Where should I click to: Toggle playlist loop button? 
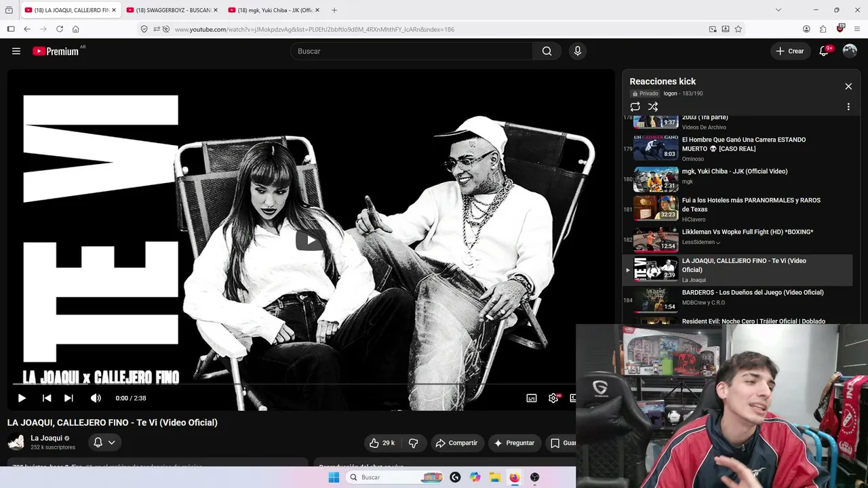[635, 106]
